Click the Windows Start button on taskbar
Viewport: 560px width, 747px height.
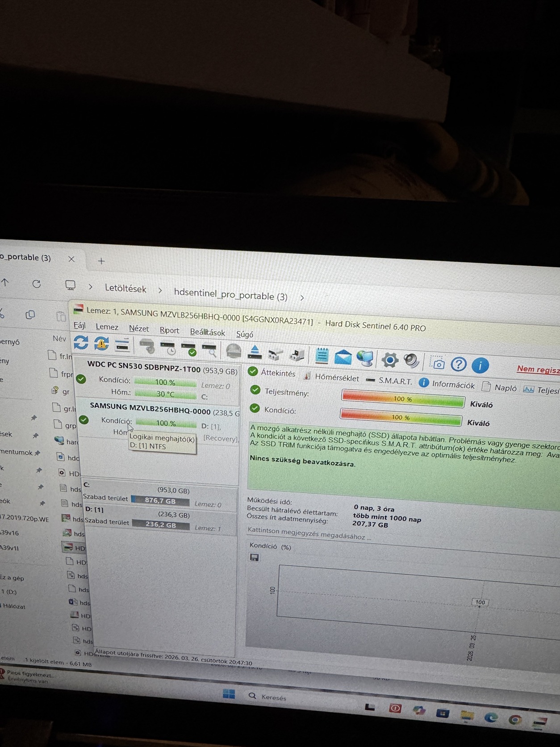229,694
